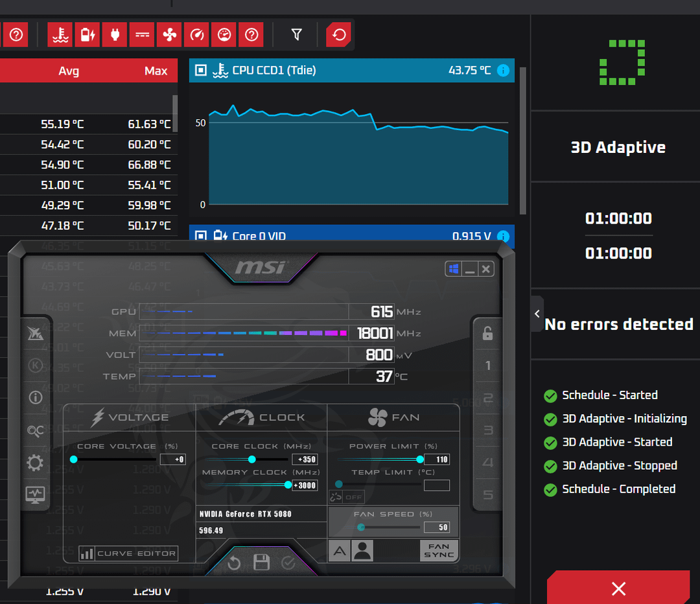Toggle power plug filter icon in OCCT toolbar

coord(115,34)
